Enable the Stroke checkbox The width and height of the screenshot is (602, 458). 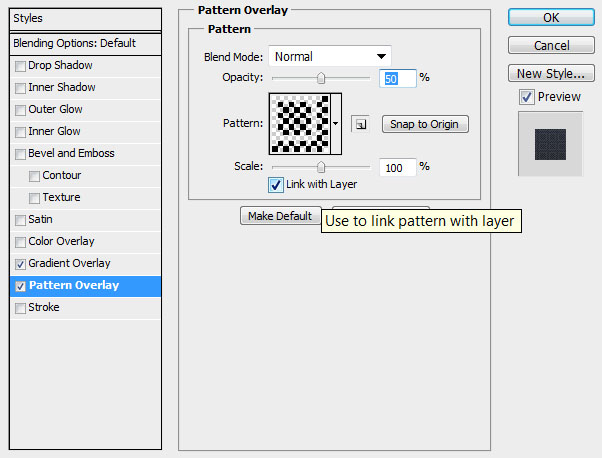pos(20,308)
